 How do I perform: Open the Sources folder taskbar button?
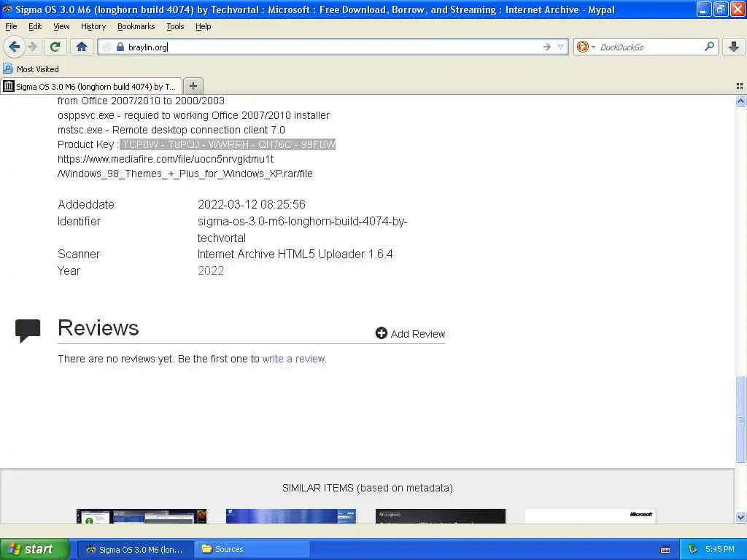click(x=253, y=550)
